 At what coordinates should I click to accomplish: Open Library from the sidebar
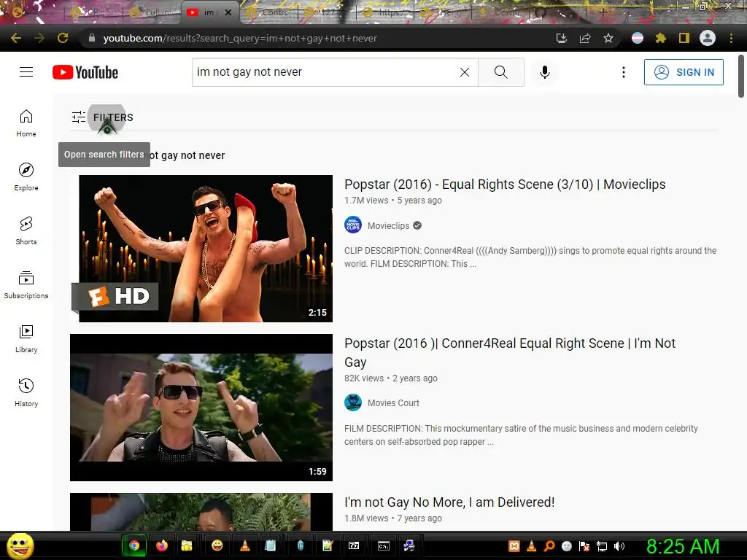[x=26, y=338]
